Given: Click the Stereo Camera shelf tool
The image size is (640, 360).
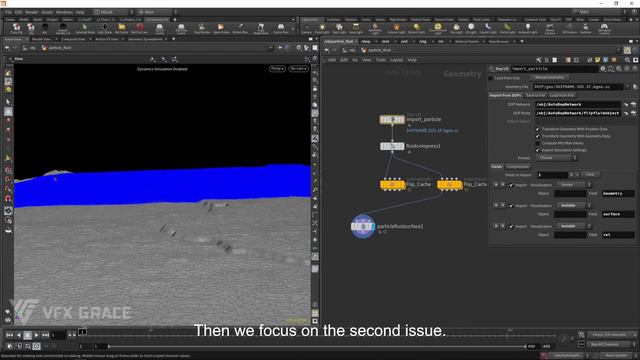Looking at the screenshot, I should (x=550, y=28).
